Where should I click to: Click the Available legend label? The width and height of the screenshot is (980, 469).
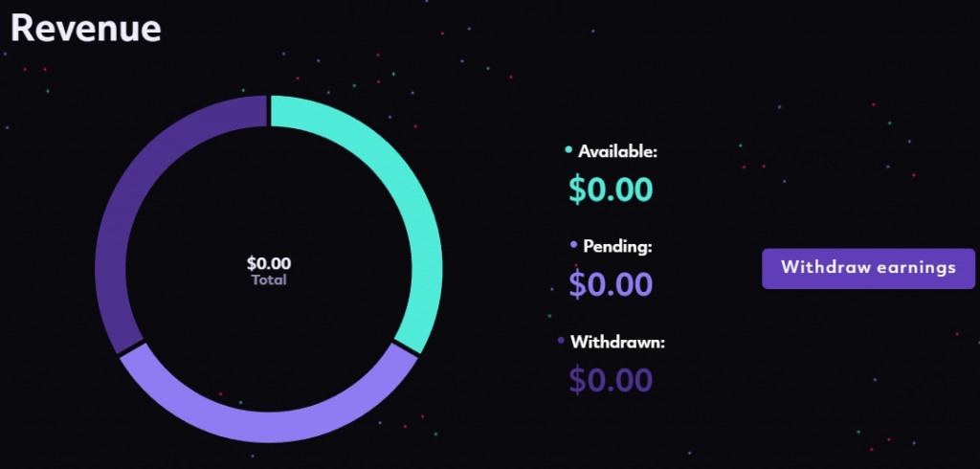click(x=617, y=151)
